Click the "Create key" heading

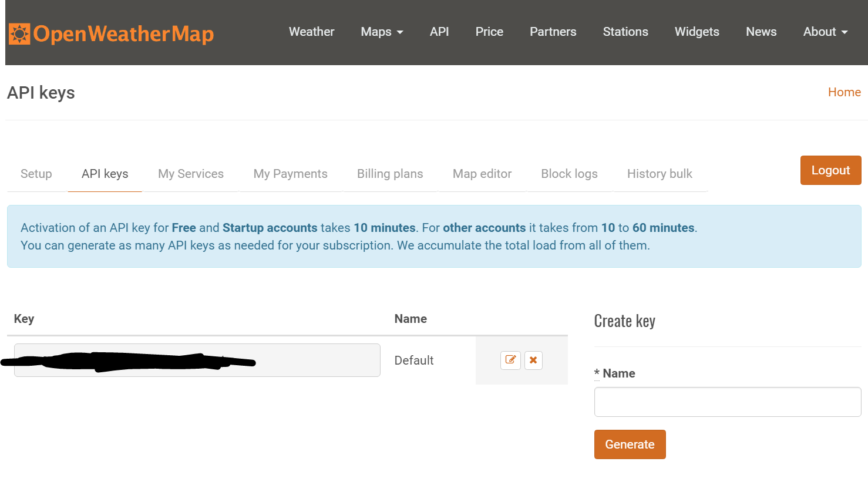(624, 321)
